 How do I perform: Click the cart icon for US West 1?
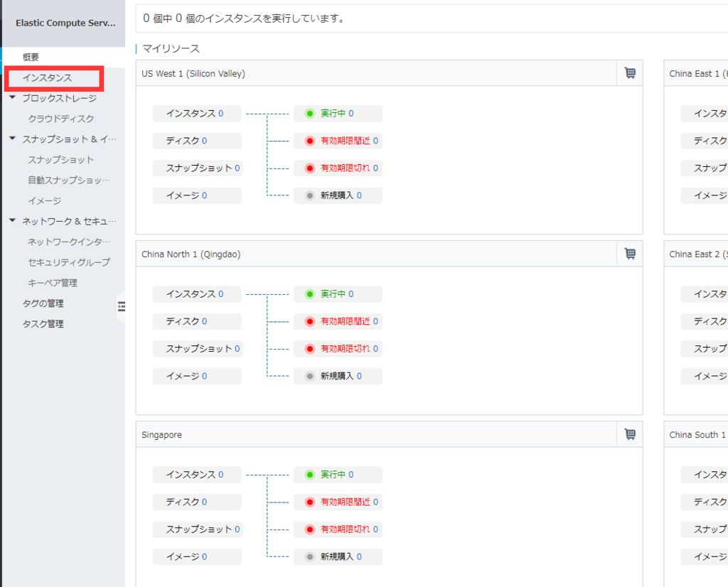pyautogui.click(x=630, y=73)
